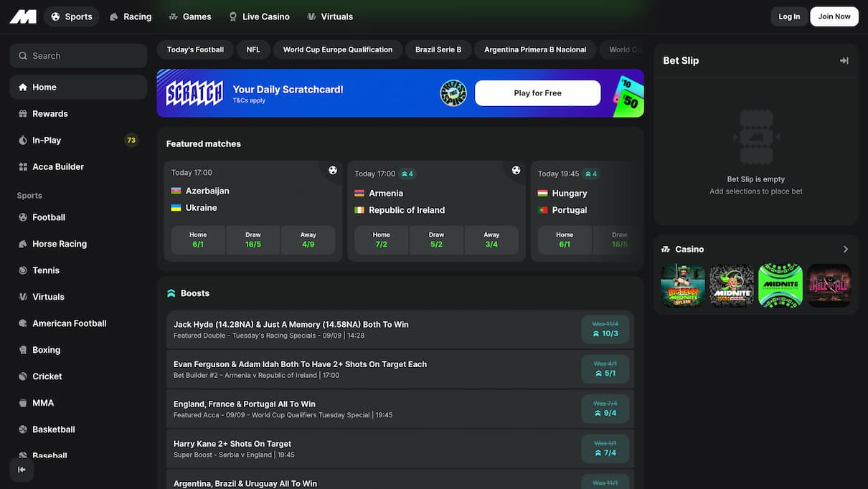The height and width of the screenshot is (489, 868).
Task: Click the Tennis ball icon
Action: tap(23, 270)
